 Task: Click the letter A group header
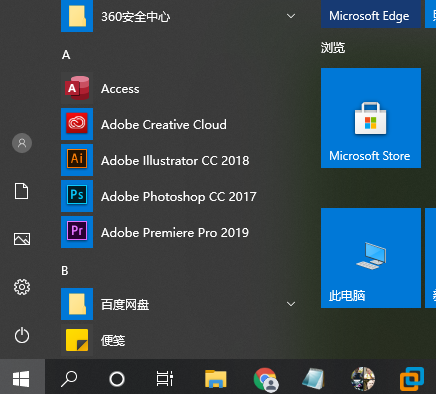point(66,55)
